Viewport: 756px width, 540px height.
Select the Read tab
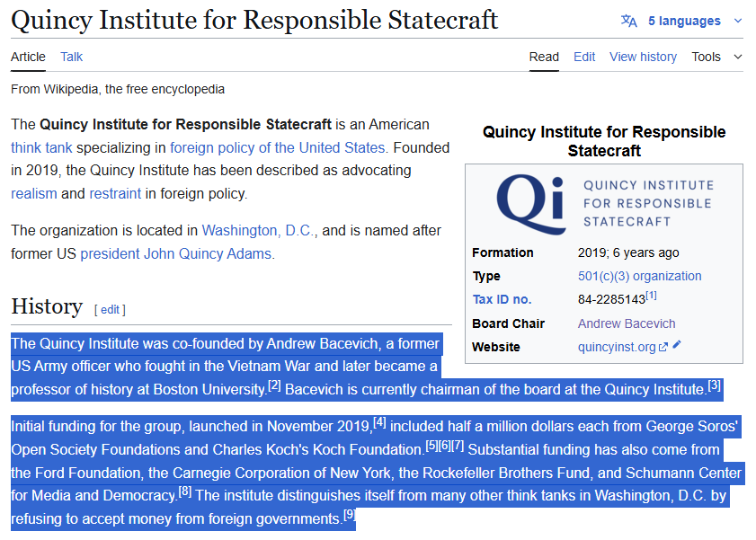(544, 57)
